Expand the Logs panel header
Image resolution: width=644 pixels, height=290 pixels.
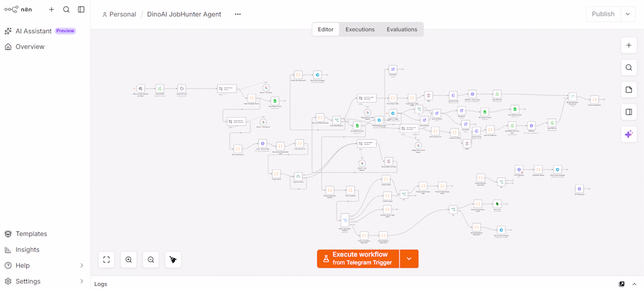tap(101, 284)
